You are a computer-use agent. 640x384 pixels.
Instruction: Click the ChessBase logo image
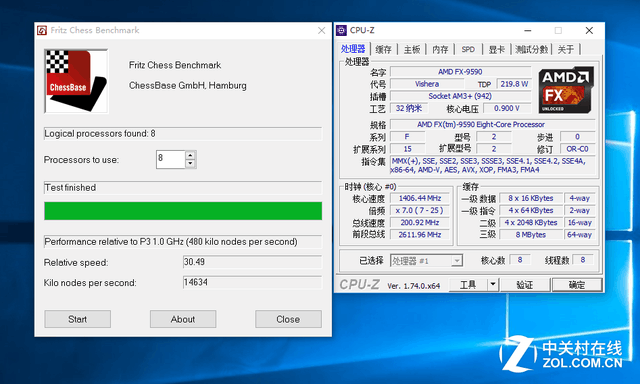point(76,81)
